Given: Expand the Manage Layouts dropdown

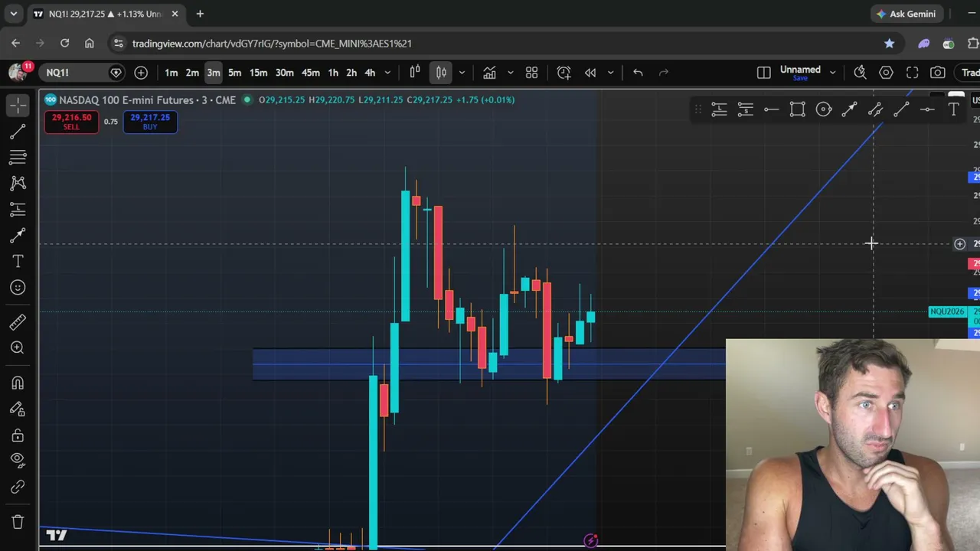Looking at the screenshot, I should point(832,73).
